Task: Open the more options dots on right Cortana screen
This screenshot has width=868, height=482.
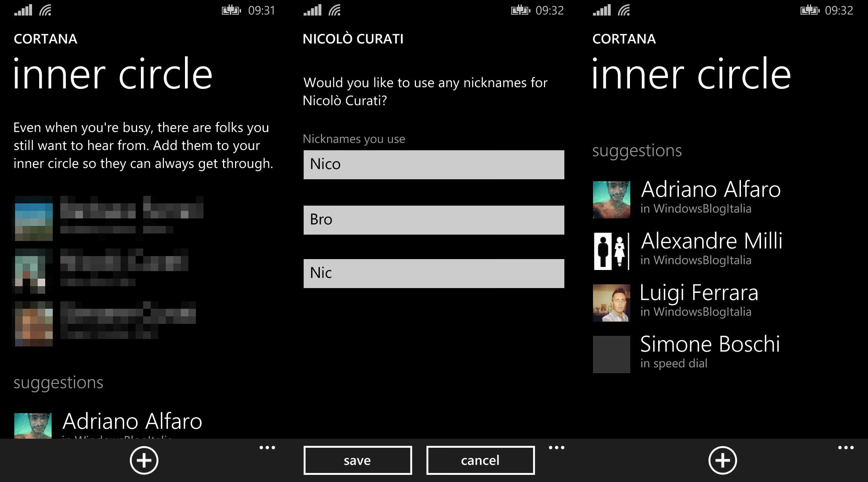Action: tap(846, 447)
